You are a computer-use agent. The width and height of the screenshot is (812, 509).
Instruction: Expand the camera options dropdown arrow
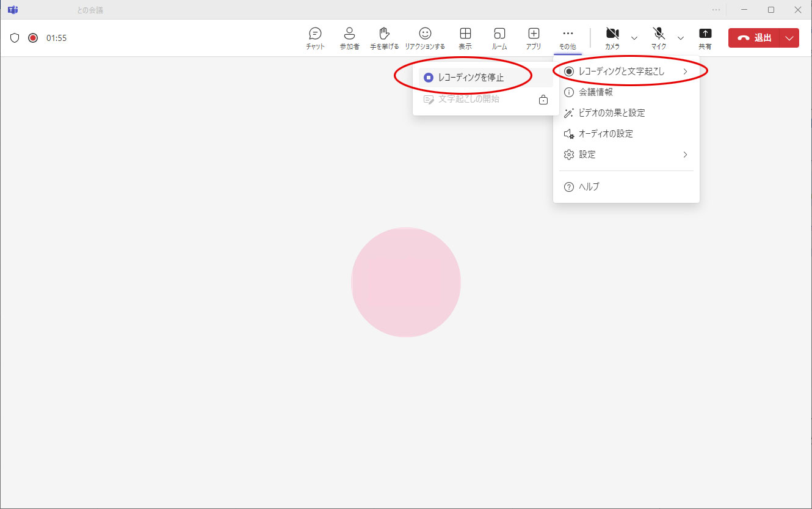[634, 38]
